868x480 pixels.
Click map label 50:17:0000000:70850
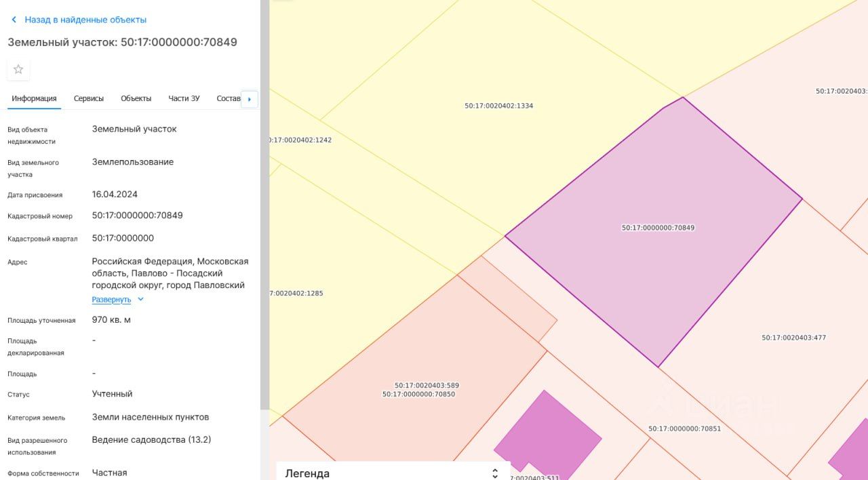coord(418,394)
